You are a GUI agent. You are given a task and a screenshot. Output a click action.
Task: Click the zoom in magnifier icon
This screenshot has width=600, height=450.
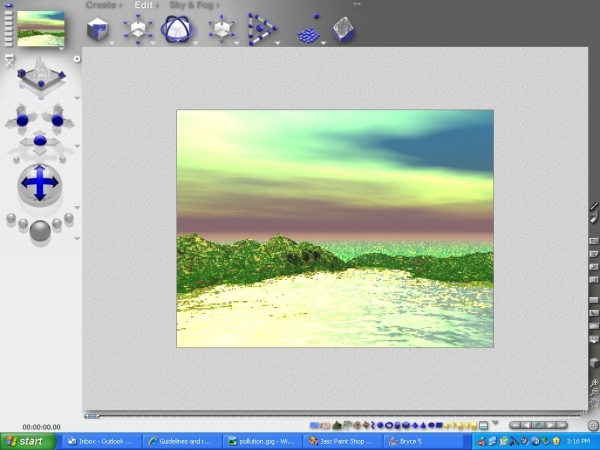point(594,382)
